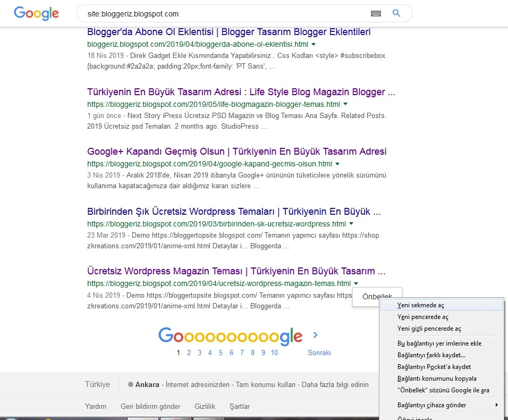Open 'Geri bildirim gönder' footer link
The width and height of the screenshot is (508, 420).
tap(150, 406)
